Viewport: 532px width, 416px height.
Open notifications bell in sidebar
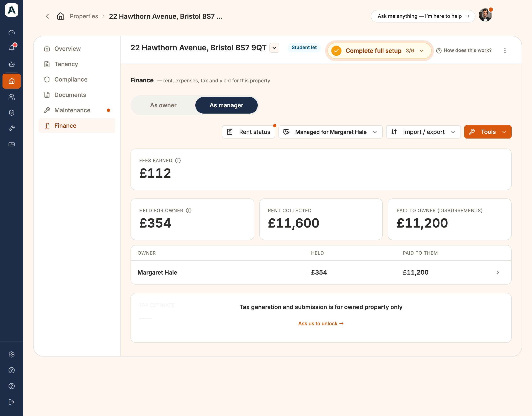pos(11,48)
